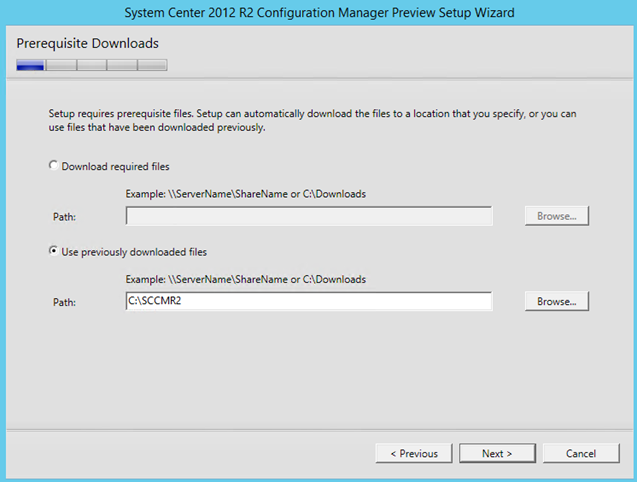Click the empty path field under Download required files
Screen dimensions: 637x482
[309, 216]
